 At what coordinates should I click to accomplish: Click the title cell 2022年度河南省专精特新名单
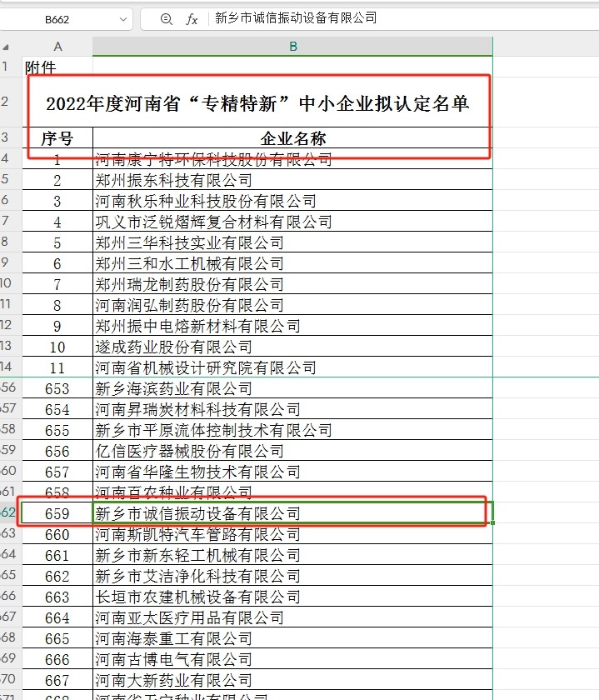257,103
